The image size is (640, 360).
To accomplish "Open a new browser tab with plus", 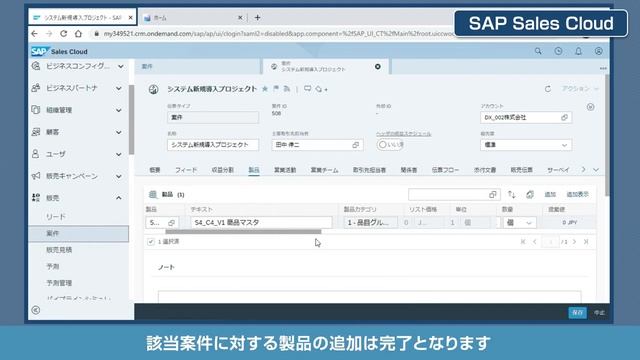I will coord(258,18).
